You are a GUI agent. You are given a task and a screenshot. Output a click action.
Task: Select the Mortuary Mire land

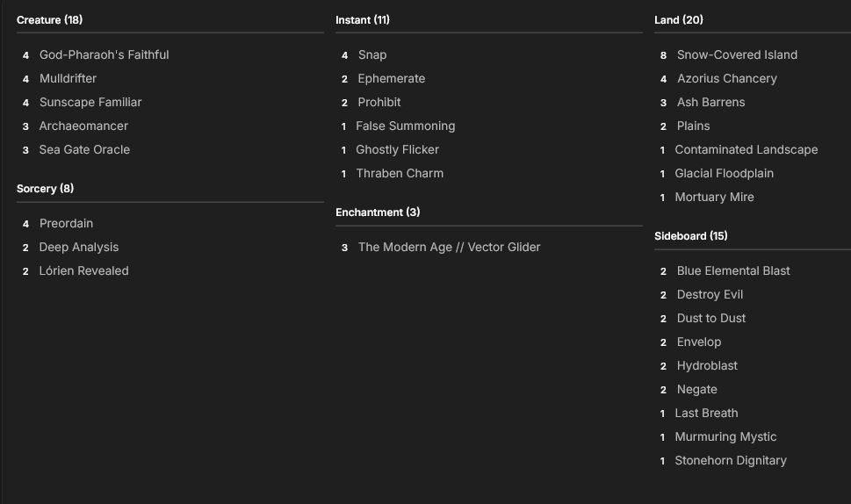[x=714, y=198]
